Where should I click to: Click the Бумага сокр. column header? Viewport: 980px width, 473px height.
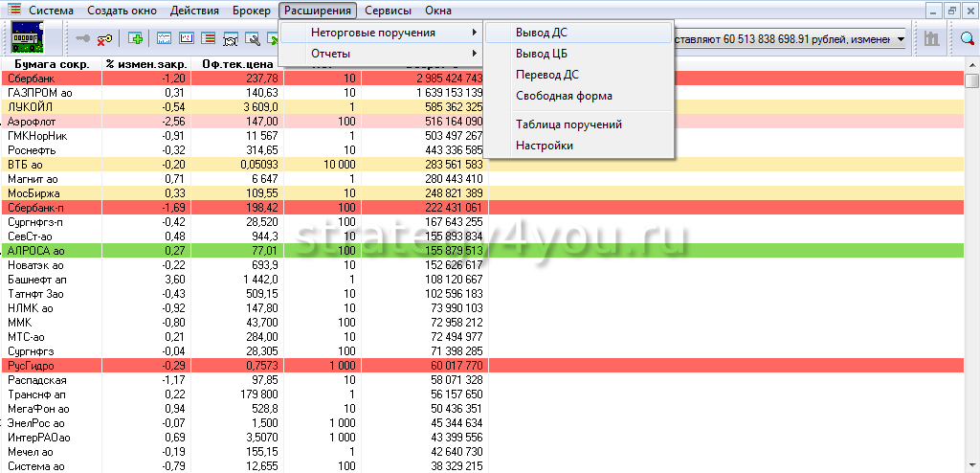pyautogui.click(x=49, y=64)
